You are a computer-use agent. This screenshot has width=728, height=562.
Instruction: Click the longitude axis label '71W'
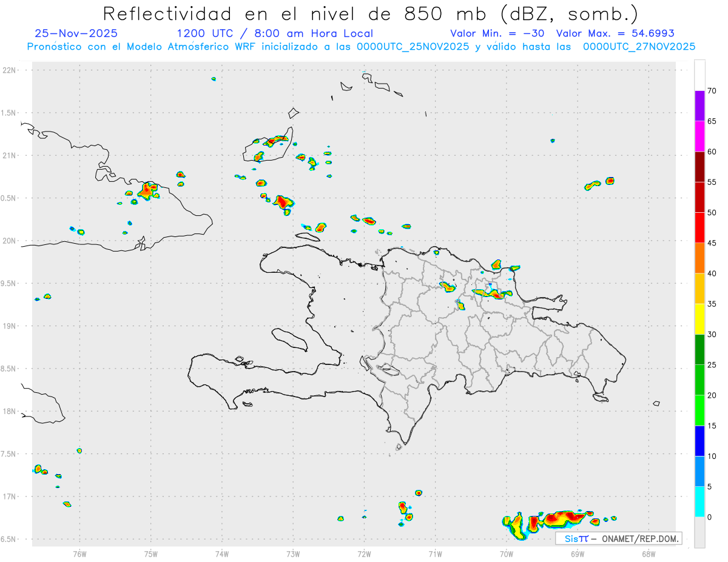tap(435, 553)
